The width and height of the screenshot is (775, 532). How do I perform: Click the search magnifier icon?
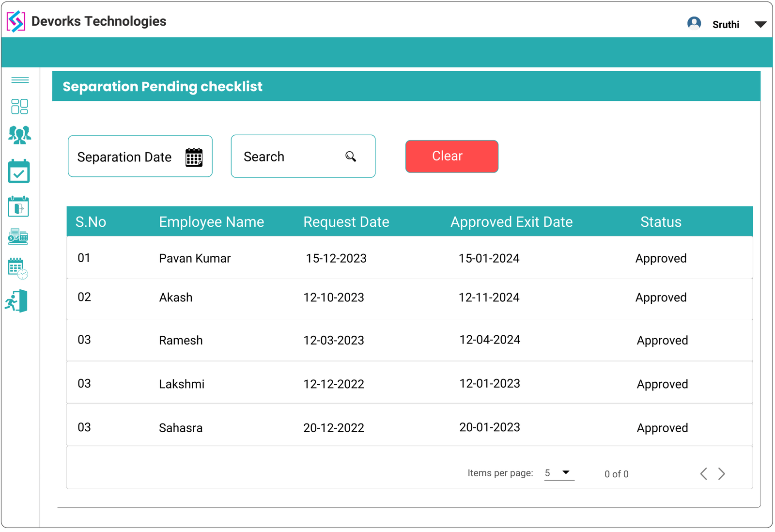(x=351, y=156)
